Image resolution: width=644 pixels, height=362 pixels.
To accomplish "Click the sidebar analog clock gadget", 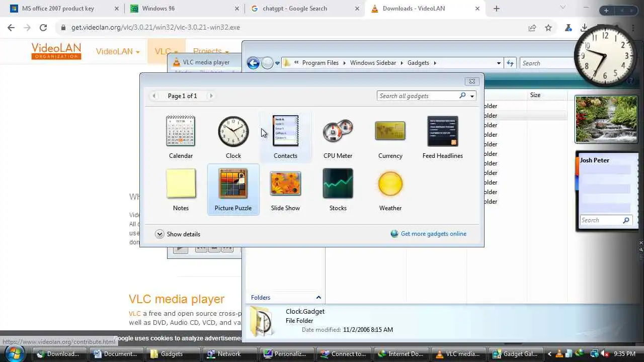I will [x=606, y=56].
